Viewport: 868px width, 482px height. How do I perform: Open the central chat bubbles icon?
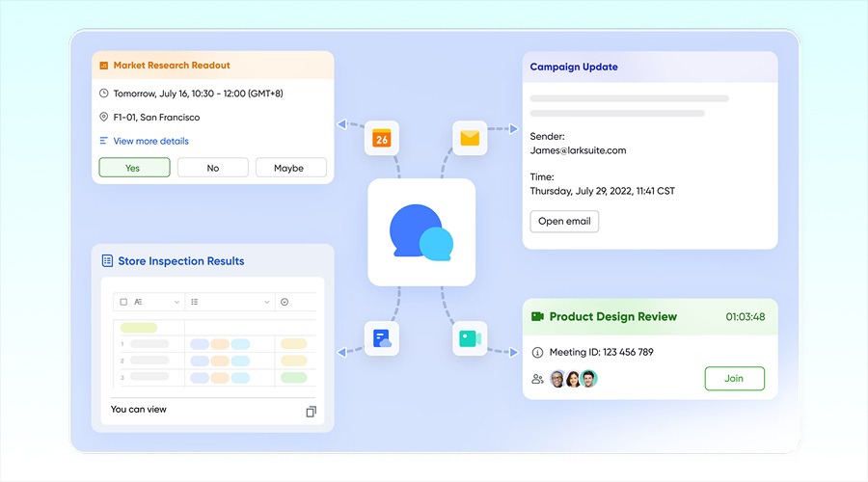[421, 232]
